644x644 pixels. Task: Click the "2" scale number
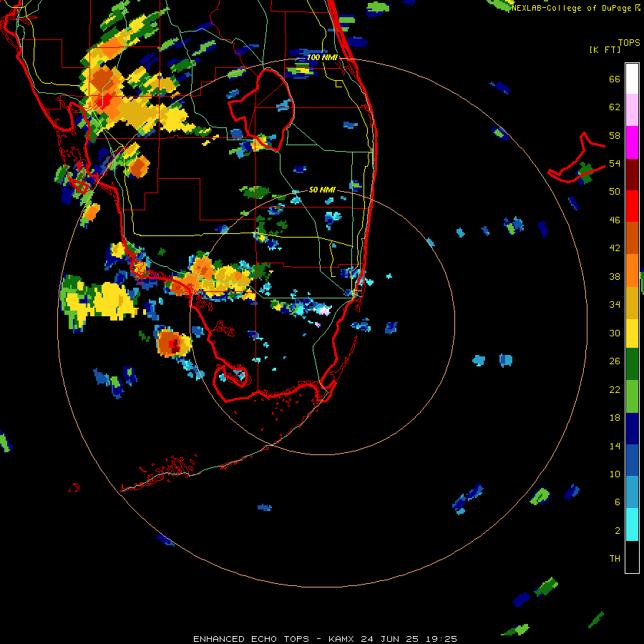pyautogui.click(x=618, y=530)
